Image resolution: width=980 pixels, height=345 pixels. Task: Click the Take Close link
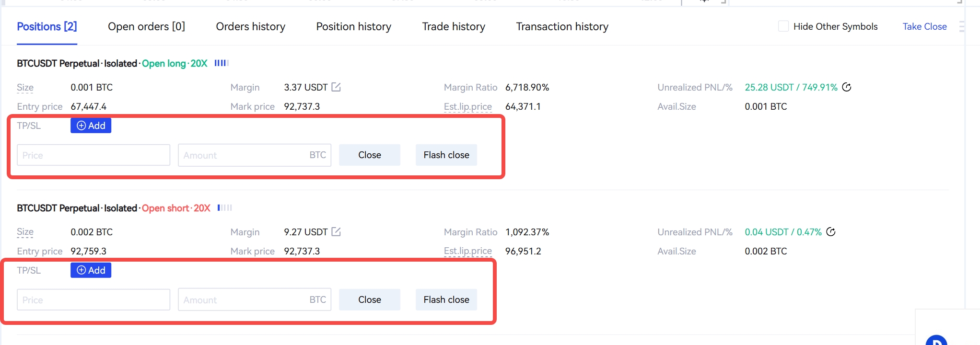point(924,26)
